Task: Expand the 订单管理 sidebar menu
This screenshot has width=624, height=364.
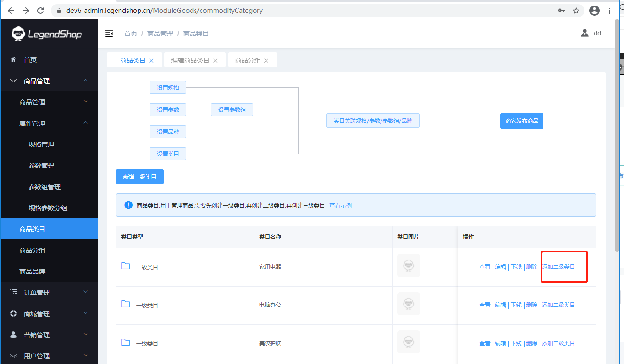Action: click(x=86, y=292)
